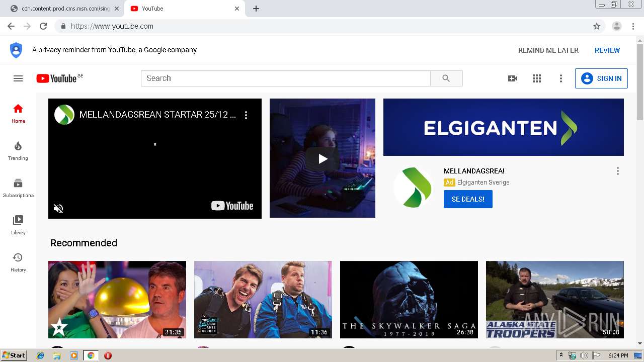This screenshot has width=644, height=362.
Task: Click the 6:24 PM clock
Action: point(618,355)
